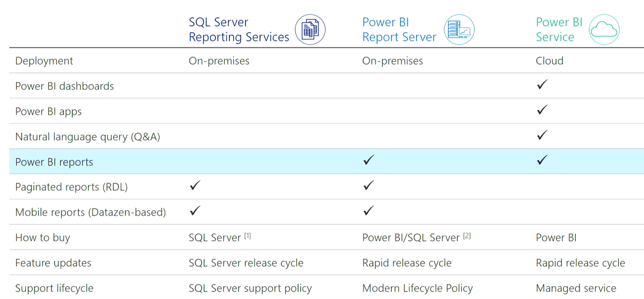This screenshot has width=644, height=299.
Task: Click Mobile reports checkmark under Report Server
Action: pyautogui.click(x=368, y=211)
